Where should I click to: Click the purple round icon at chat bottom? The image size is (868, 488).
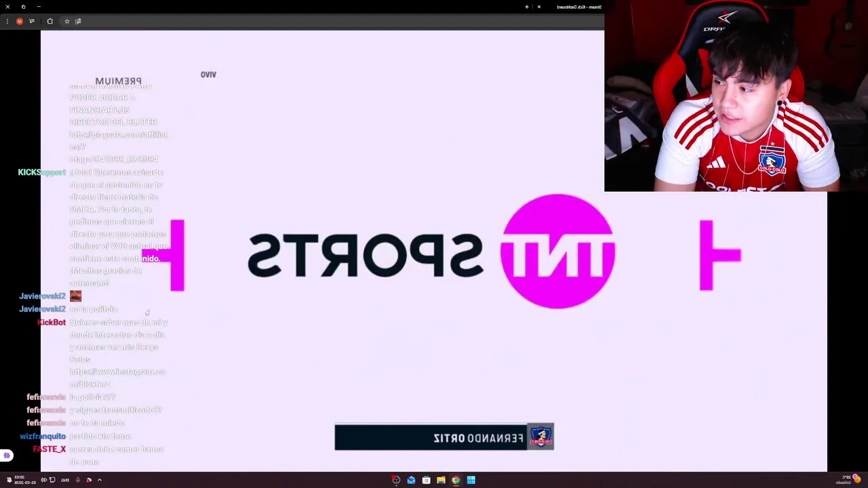click(x=7, y=455)
